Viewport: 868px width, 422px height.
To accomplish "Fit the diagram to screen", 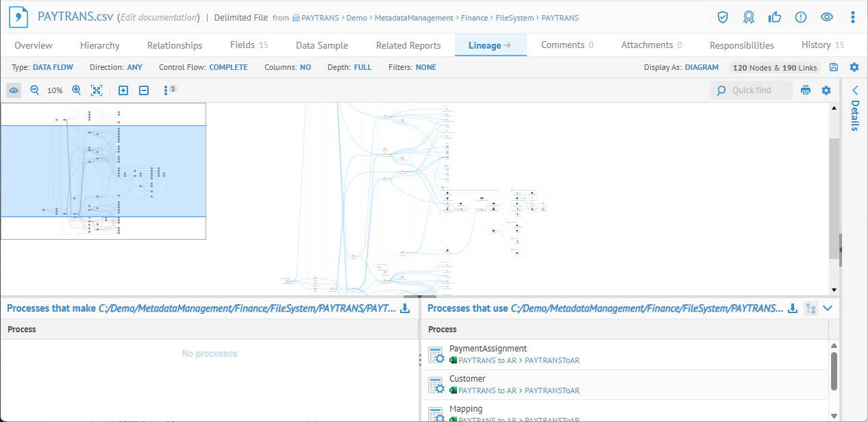I will (97, 90).
